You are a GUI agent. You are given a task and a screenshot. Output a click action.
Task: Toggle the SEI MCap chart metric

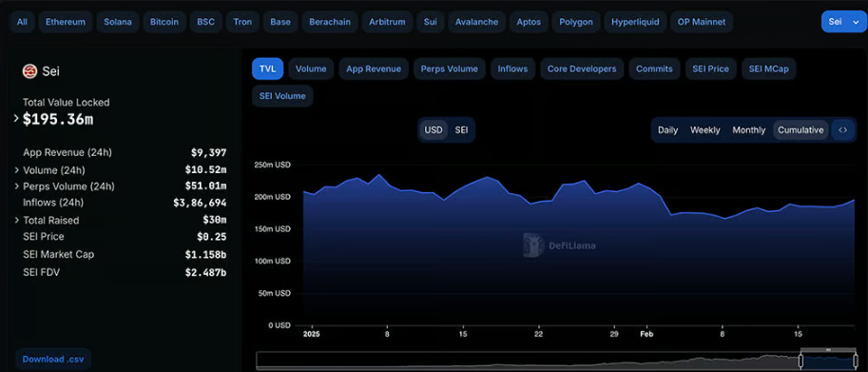tap(768, 69)
